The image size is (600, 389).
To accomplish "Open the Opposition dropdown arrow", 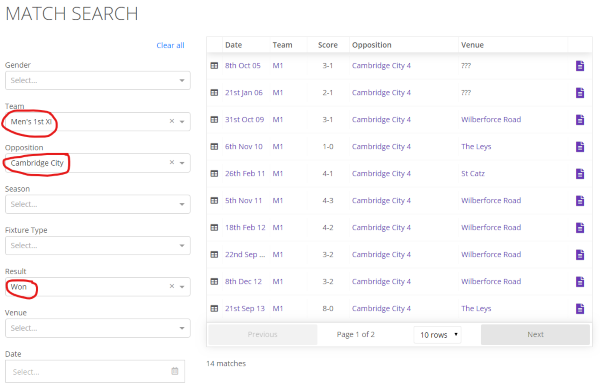I will pyautogui.click(x=182, y=163).
